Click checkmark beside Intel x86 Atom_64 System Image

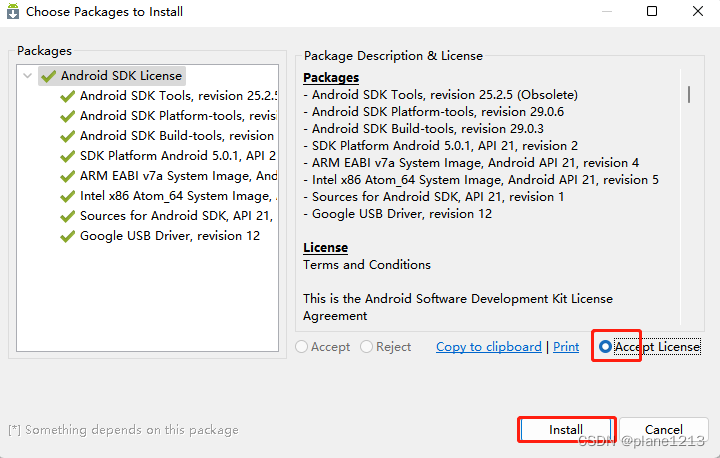tap(68, 197)
